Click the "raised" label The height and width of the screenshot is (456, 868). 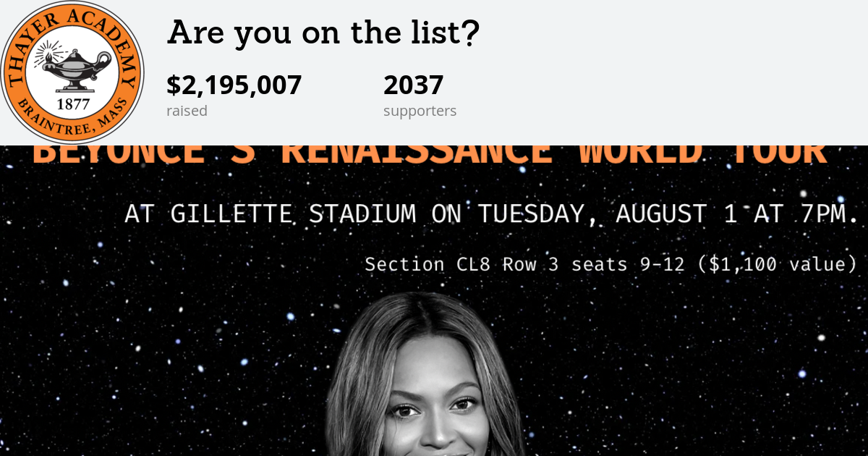187,111
